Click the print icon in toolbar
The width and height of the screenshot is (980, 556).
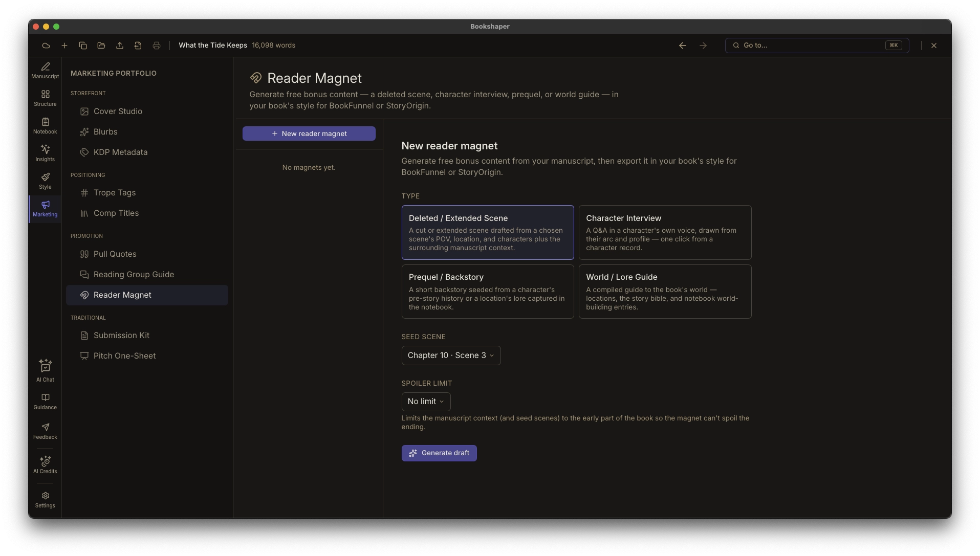point(157,46)
